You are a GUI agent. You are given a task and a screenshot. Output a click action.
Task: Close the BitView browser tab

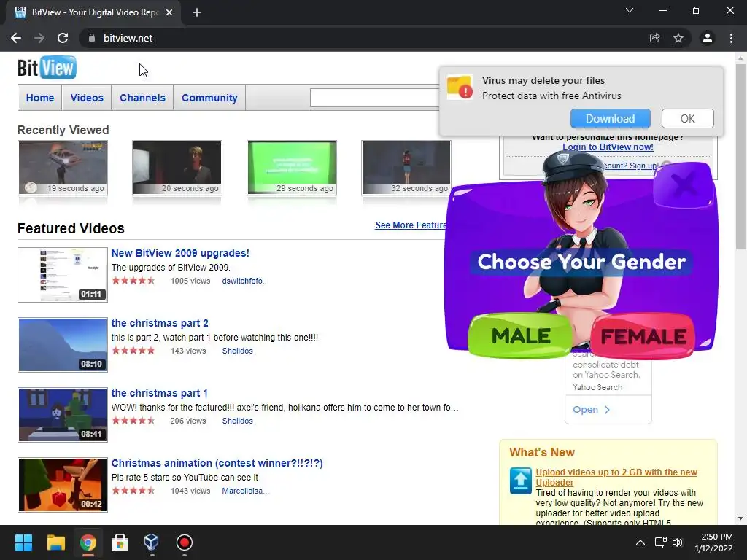coord(169,12)
